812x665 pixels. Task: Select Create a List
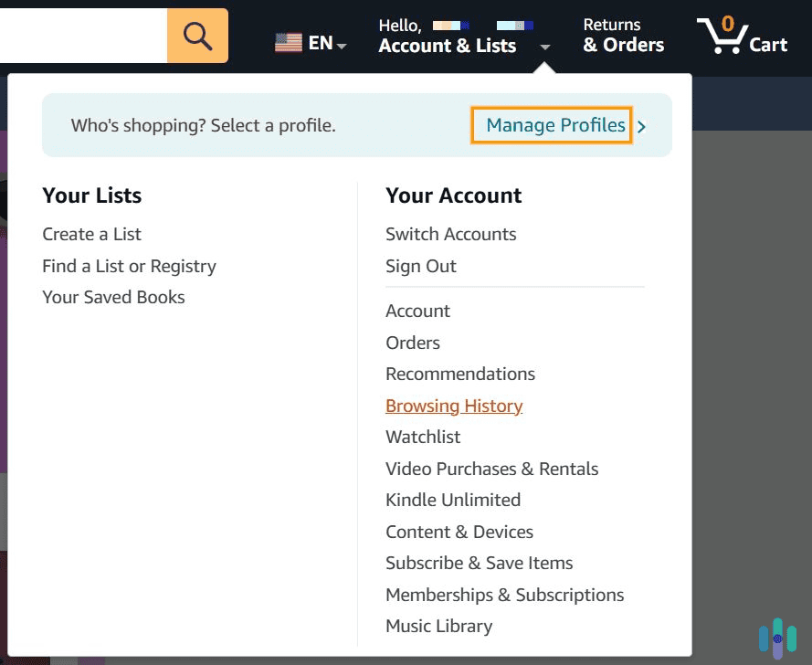click(x=91, y=234)
